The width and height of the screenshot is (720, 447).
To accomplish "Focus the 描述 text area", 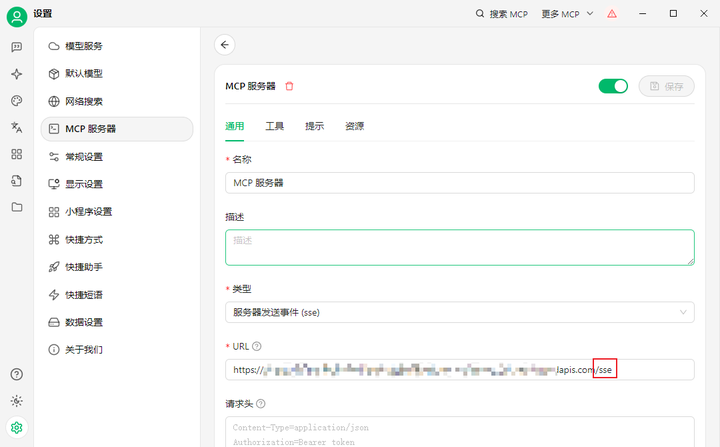I will [460, 248].
